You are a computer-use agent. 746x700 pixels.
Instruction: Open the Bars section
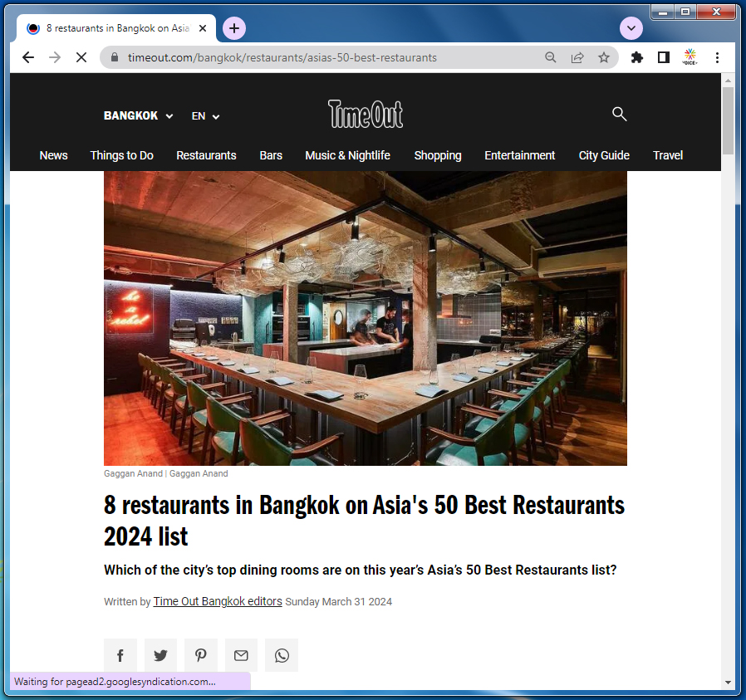271,155
